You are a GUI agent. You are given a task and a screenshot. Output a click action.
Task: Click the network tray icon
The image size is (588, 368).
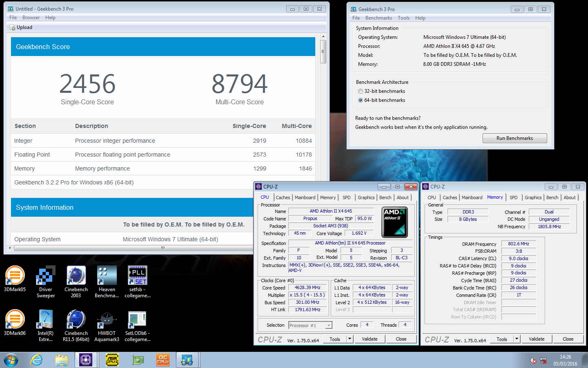point(543,360)
